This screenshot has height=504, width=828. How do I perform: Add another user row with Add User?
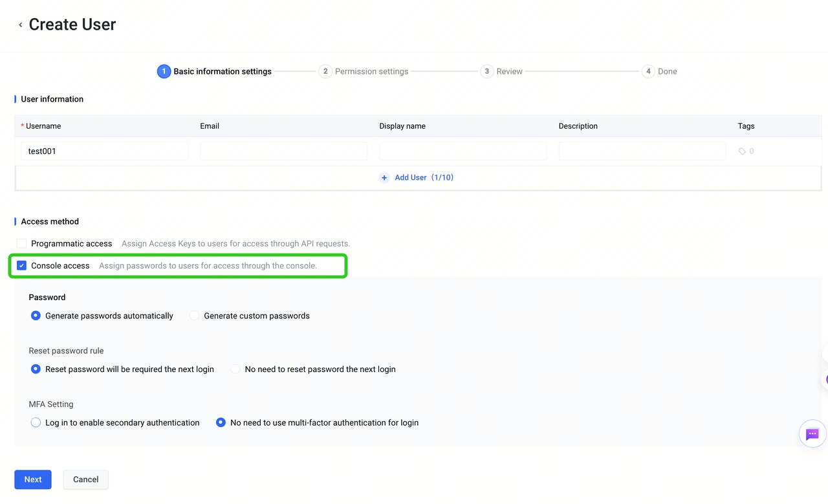coord(417,178)
